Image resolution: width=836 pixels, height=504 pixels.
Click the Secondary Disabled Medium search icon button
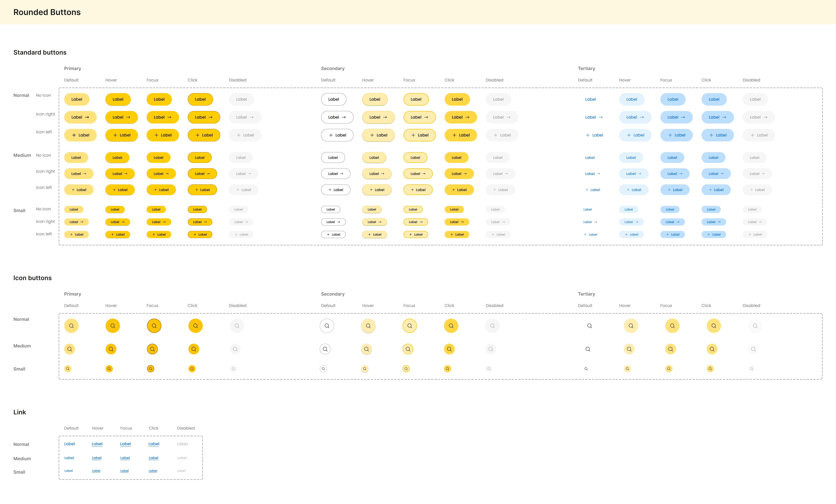click(x=491, y=349)
